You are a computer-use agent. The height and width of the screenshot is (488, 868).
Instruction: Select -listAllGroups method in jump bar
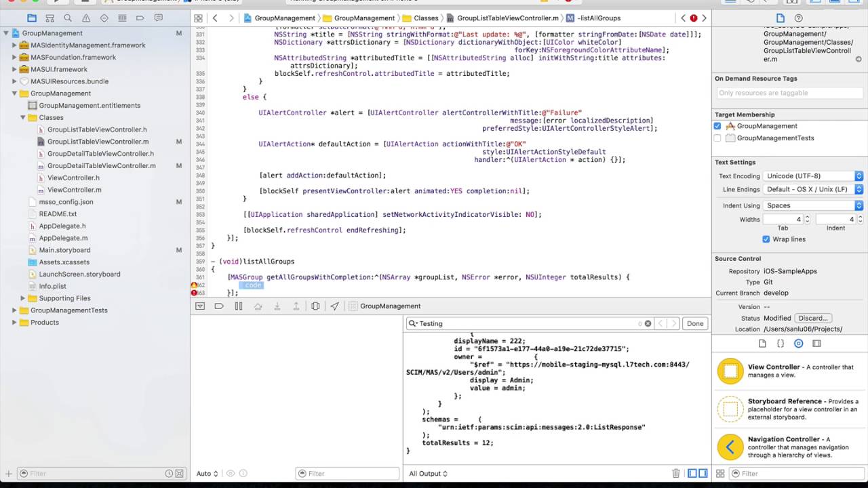point(593,18)
